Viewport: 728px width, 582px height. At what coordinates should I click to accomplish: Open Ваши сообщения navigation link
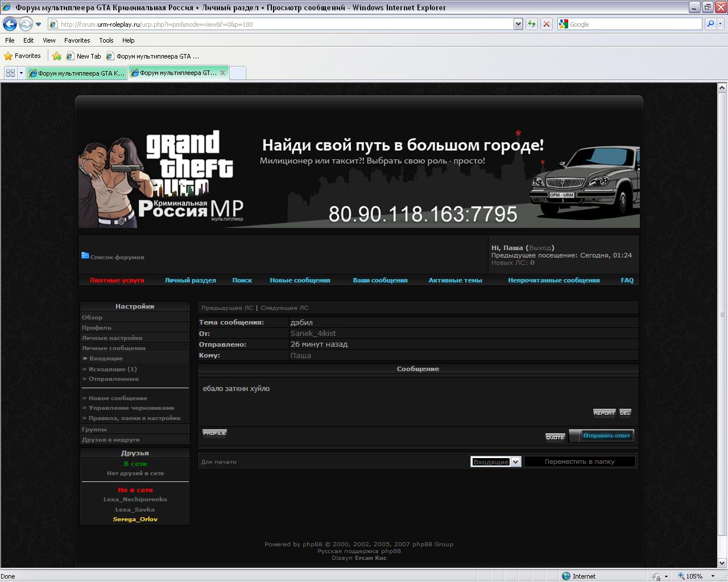pos(380,280)
